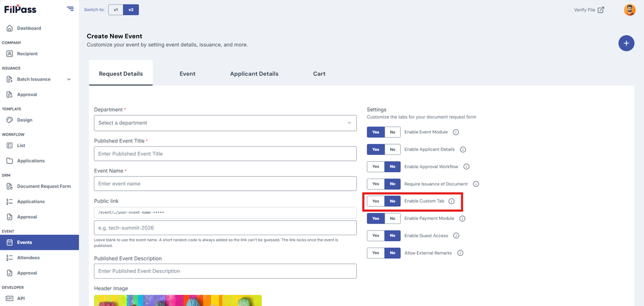644x306 pixels.
Task: Switch to the Applicant Details tab
Action: [254, 73]
